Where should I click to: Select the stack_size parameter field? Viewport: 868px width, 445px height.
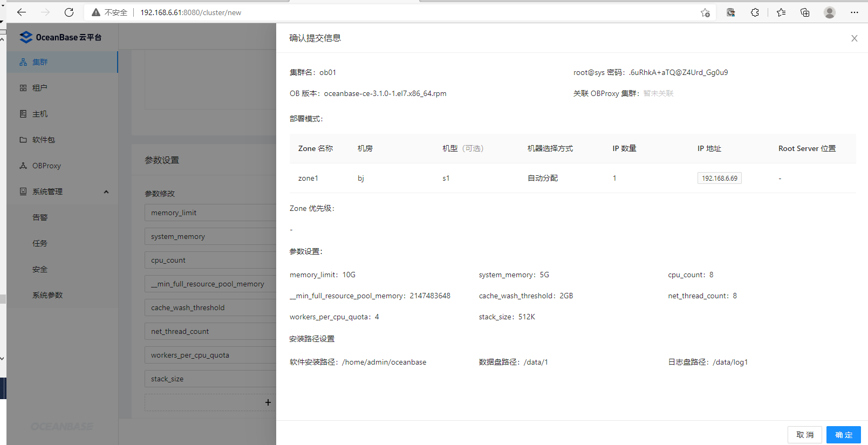pyautogui.click(x=210, y=379)
